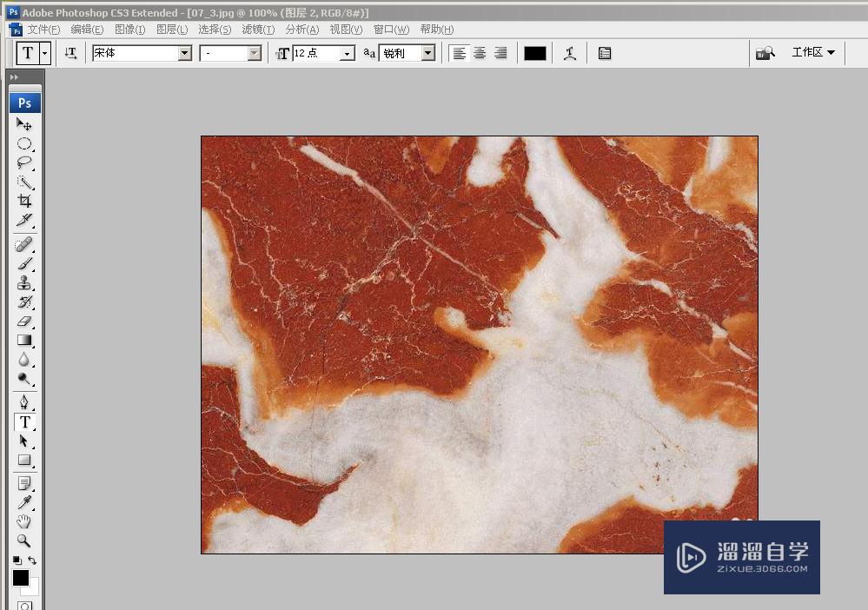The image size is (868, 610).
Task: Open font family dropdown 宋体
Action: pyautogui.click(x=185, y=53)
